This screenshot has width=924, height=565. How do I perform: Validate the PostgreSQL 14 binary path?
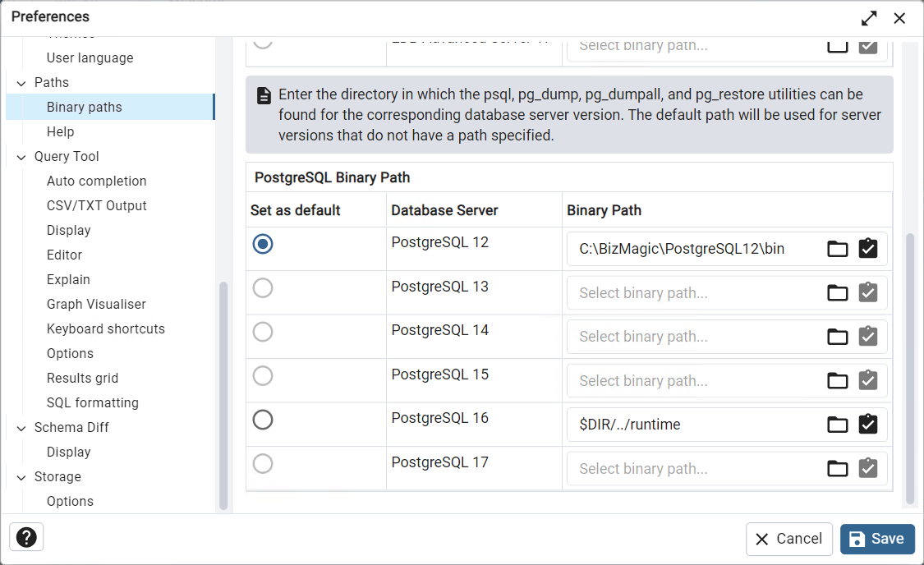tap(868, 337)
